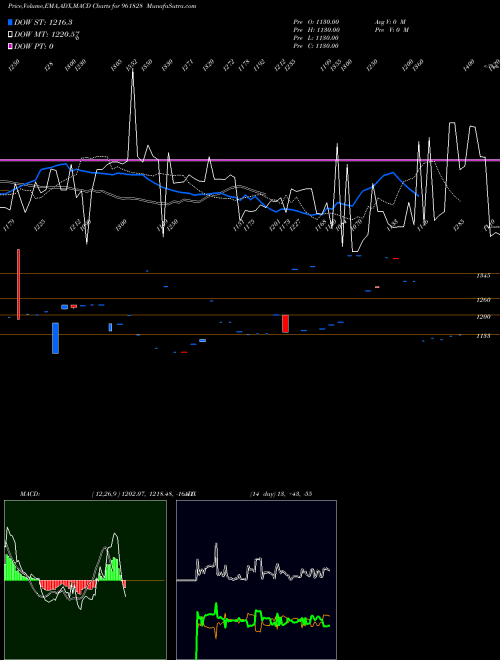
Task: Open the MACD histogram chart panel
Action: [85, 580]
